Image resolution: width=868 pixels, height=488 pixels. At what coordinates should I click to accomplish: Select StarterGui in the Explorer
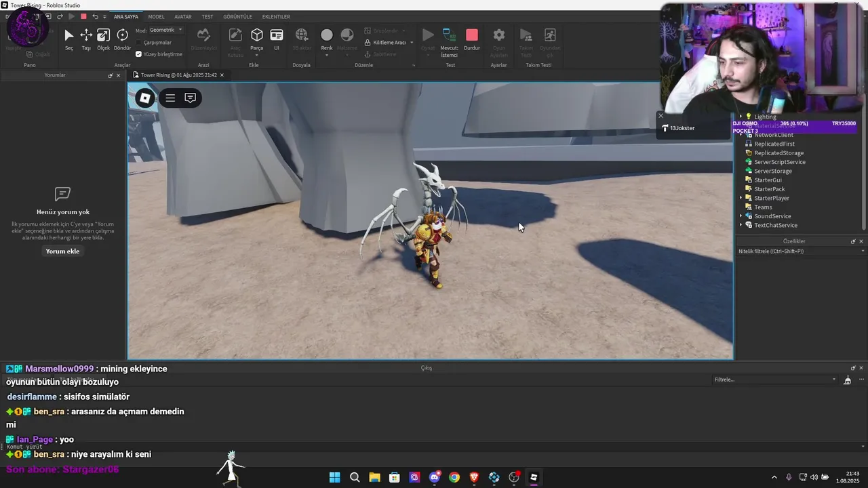768,180
